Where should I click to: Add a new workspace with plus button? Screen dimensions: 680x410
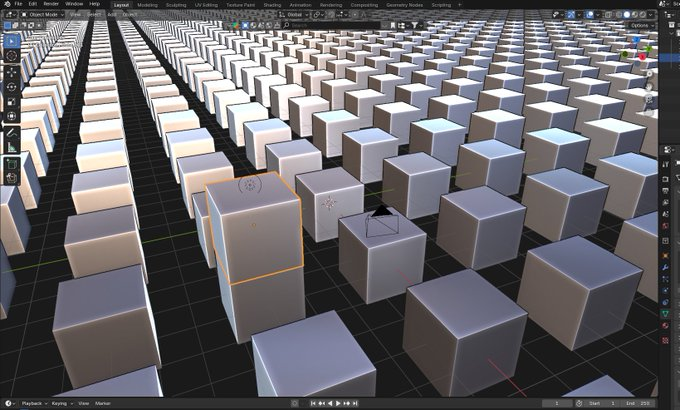pyautogui.click(x=460, y=5)
